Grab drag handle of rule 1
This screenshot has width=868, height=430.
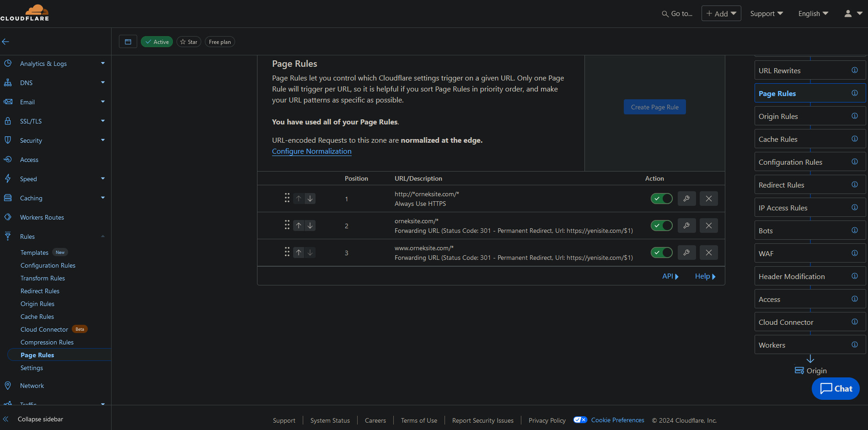pyautogui.click(x=287, y=198)
